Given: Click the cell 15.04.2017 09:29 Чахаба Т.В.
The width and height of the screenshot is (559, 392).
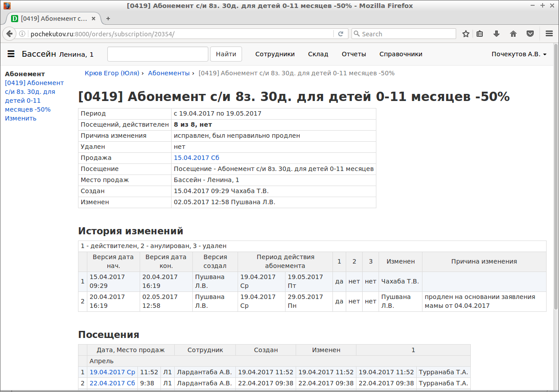Looking at the screenshot, I should (x=274, y=191).
